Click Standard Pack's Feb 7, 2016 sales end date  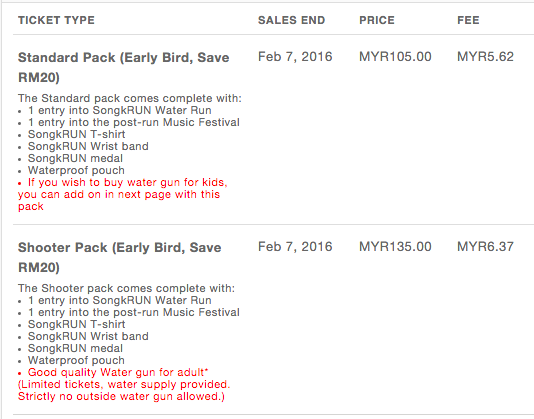[x=295, y=57]
